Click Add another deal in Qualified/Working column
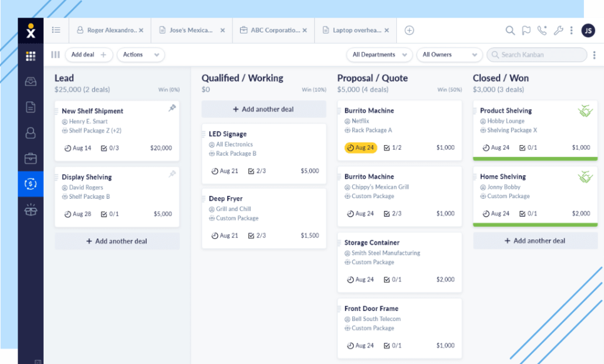Image resolution: width=604 pixels, height=364 pixels. (x=264, y=109)
